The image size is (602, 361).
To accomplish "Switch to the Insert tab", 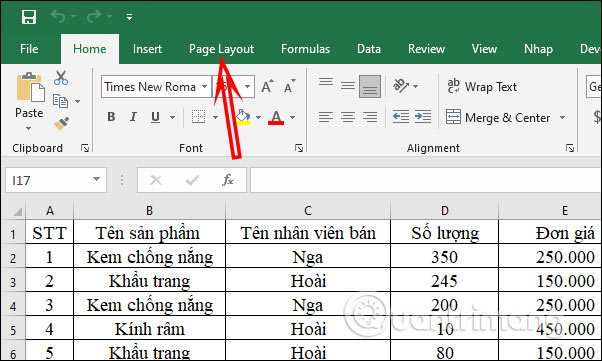I will 147,49.
